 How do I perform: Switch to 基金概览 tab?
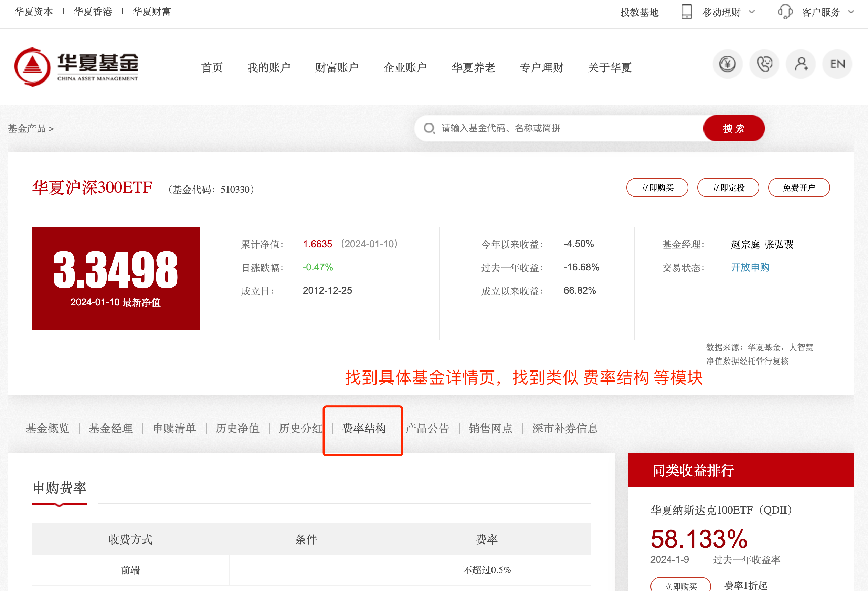47,428
